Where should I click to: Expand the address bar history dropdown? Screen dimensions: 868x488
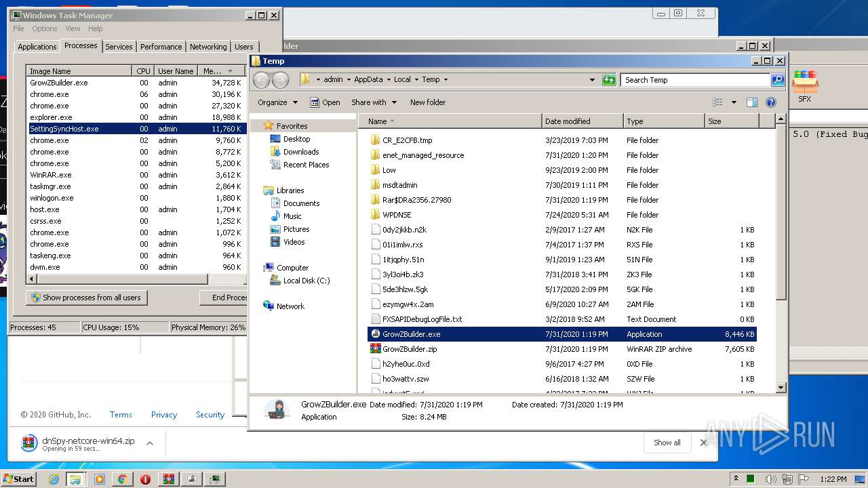[592, 80]
